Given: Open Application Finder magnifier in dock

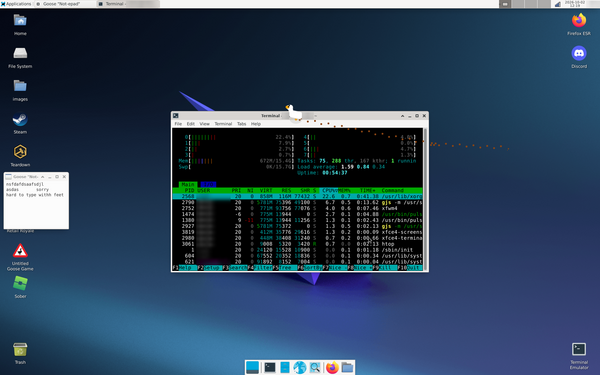Looking at the screenshot, I should click(315, 367).
